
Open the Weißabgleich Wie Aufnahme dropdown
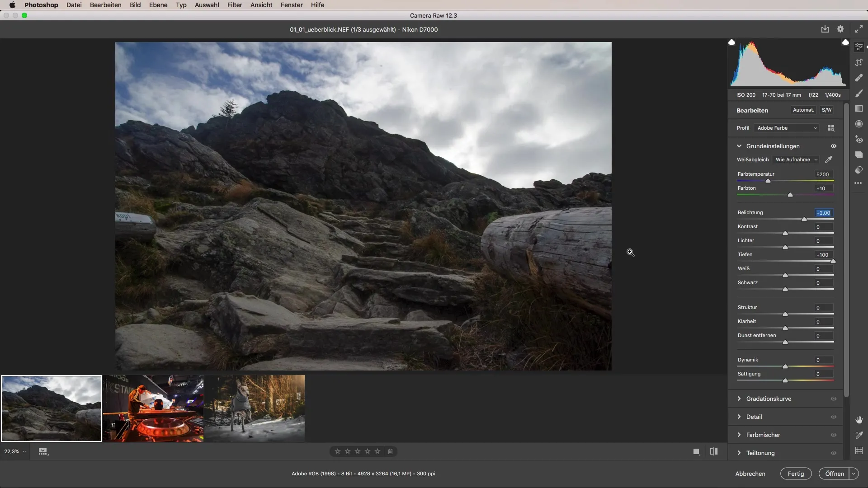tap(796, 160)
